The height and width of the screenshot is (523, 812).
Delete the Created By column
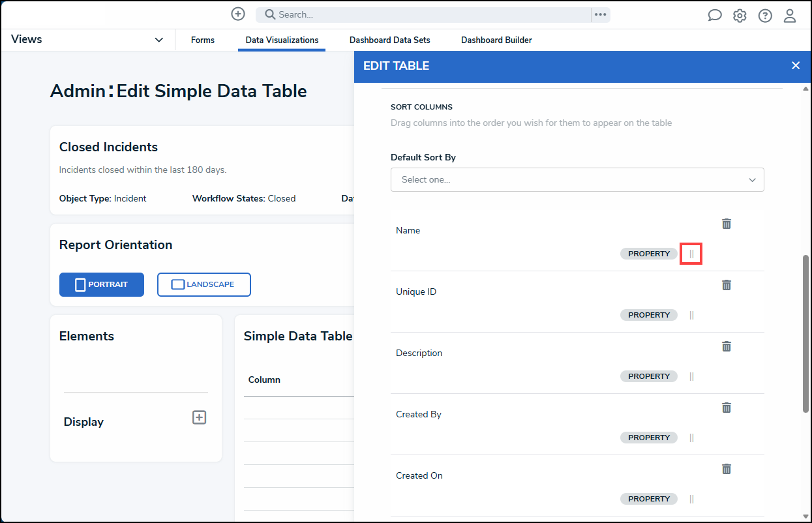click(727, 408)
